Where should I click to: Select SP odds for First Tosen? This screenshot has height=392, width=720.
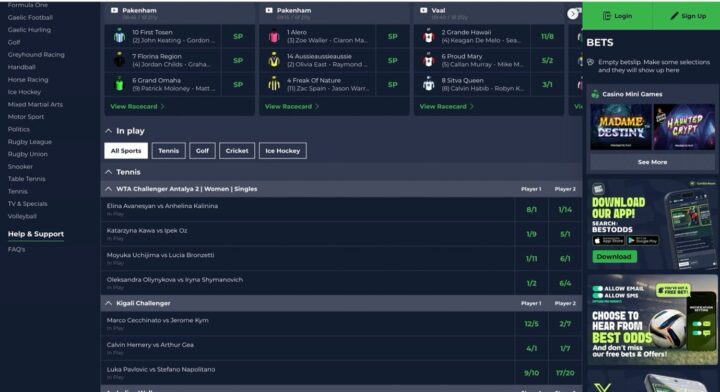coord(238,36)
